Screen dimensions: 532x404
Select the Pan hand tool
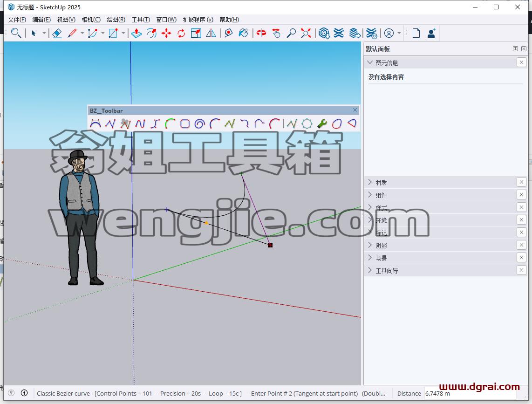pyautogui.click(x=276, y=33)
